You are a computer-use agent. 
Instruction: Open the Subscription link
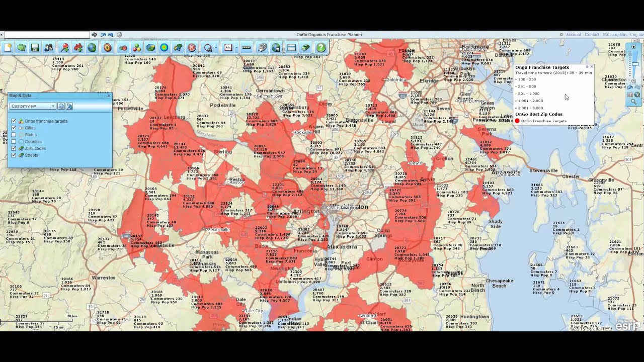tap(614, 35)
